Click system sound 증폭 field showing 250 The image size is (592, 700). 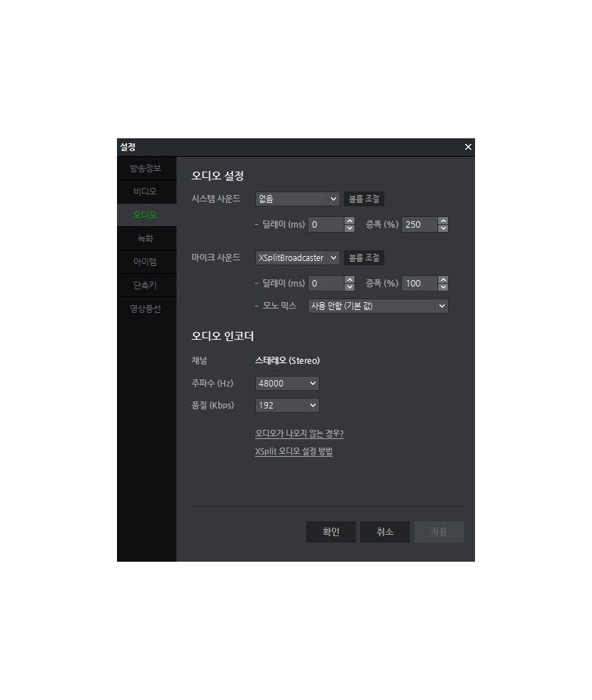[420, 225]
